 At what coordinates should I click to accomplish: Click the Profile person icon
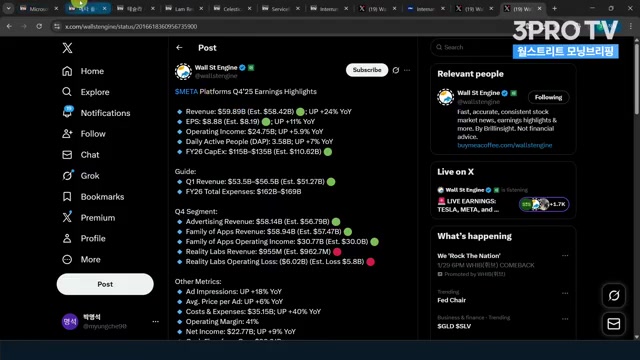[x=67, y=238]
